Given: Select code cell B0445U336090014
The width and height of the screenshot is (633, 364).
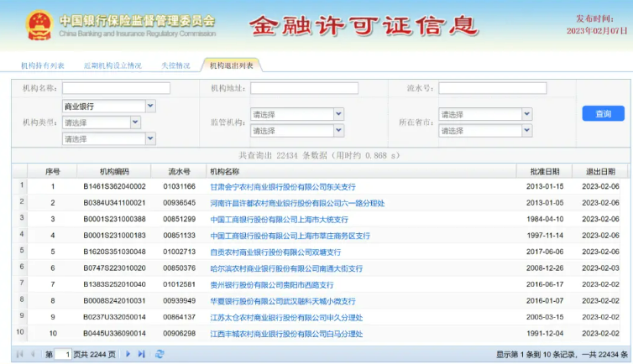Looking at the screenshot, I should (115, 333).
